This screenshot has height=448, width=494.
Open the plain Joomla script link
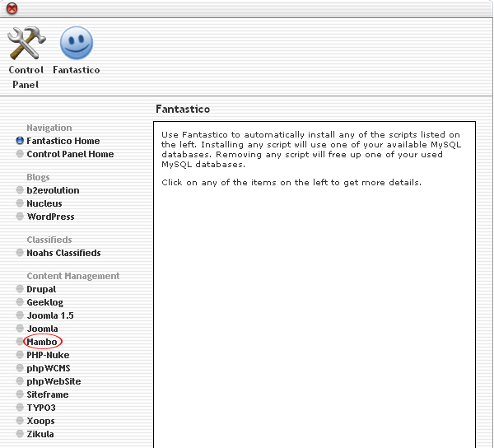point(42,329)
